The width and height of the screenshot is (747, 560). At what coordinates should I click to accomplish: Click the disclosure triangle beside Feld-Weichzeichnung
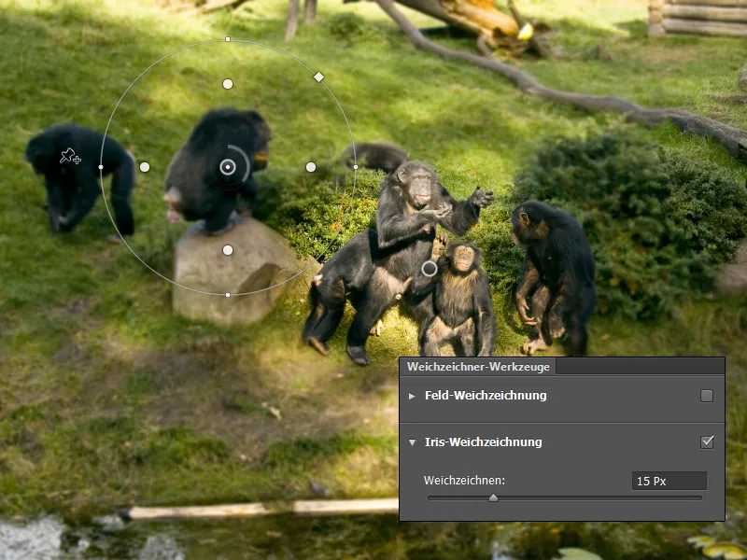coord(412,394)
